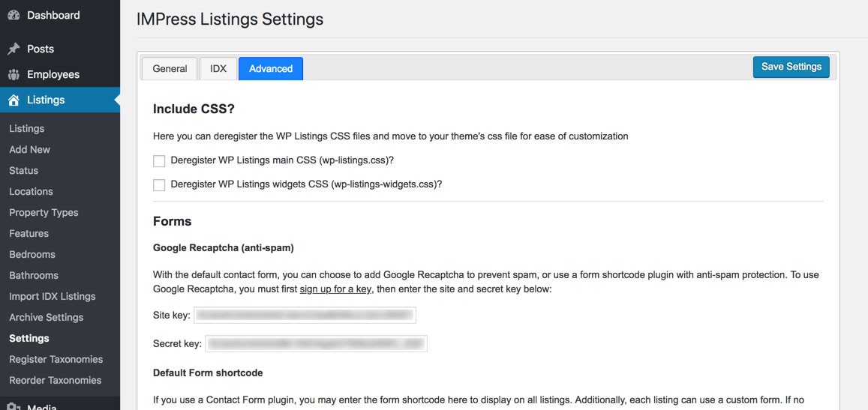Click the Default Form shortcode subheading
The height and width of the screenshot is (410, 868).
[208, 373]
